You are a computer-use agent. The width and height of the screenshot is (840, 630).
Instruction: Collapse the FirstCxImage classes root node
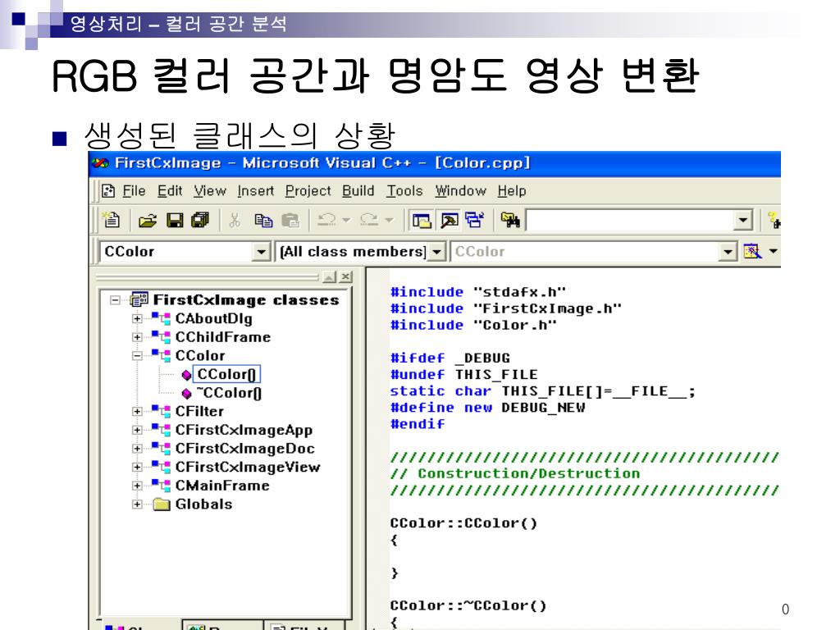(115, 300)
